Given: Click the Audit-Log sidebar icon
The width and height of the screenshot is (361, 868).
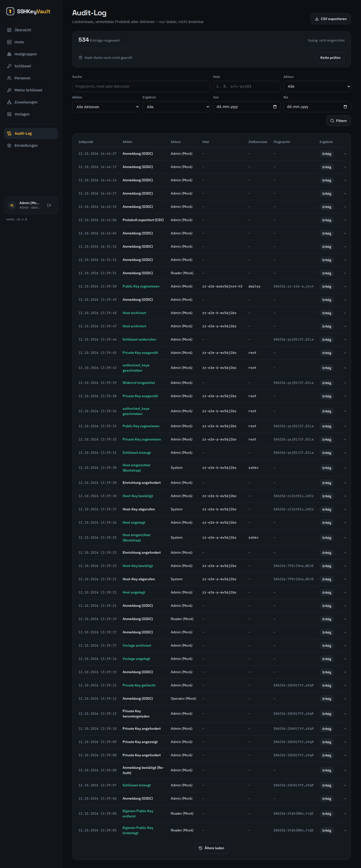Looking at the screenshot, I should 9,133.
